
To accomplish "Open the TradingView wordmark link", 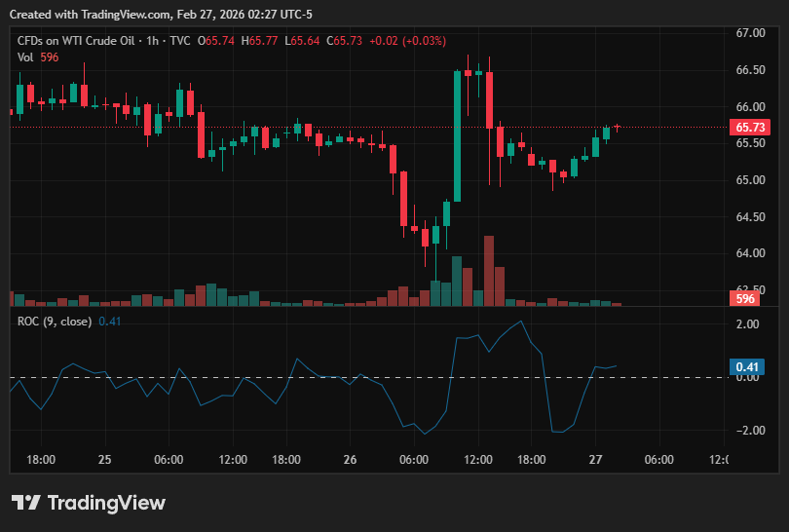I will coord(106,503).
